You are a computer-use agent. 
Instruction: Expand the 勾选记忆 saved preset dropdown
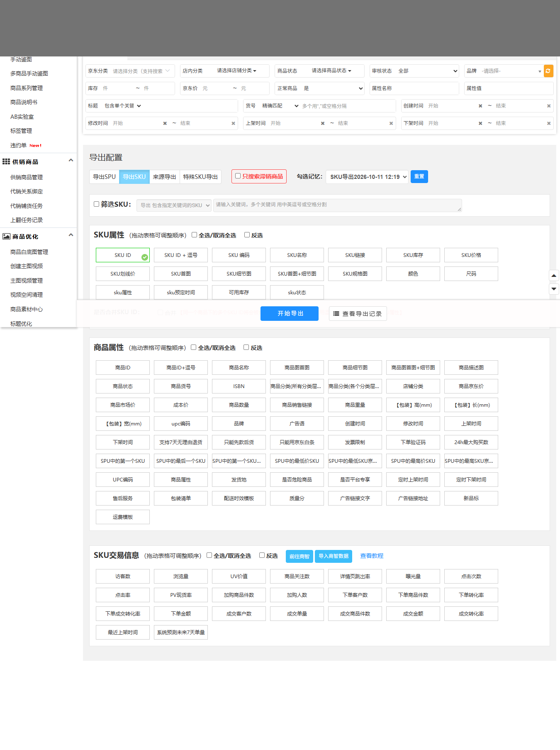click(367, 177)
